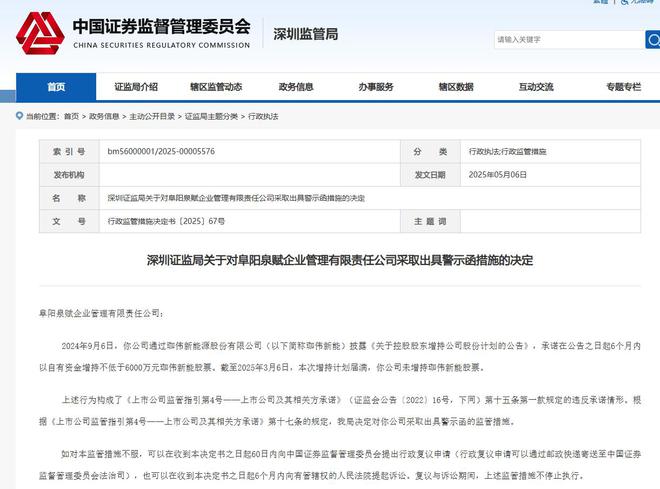Click the 名称 row title text in table
The width and height of the screenshot is (660, 489).
point(236,198)
